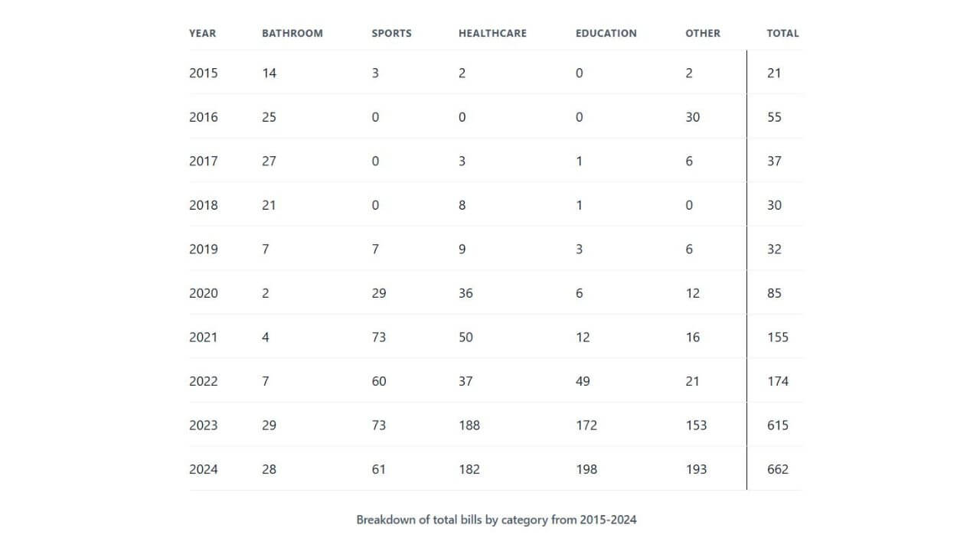Click the BATHROOM column header
980x551 pixels.
click(x=292, y=33)
